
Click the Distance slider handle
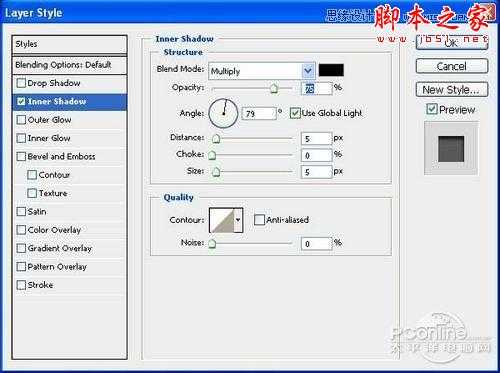point(216,138)
